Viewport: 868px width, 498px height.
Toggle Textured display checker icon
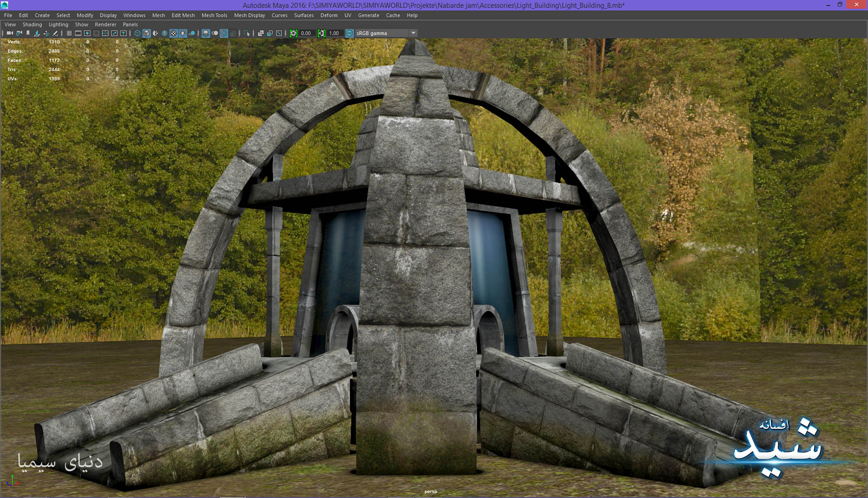click(174, 33)
